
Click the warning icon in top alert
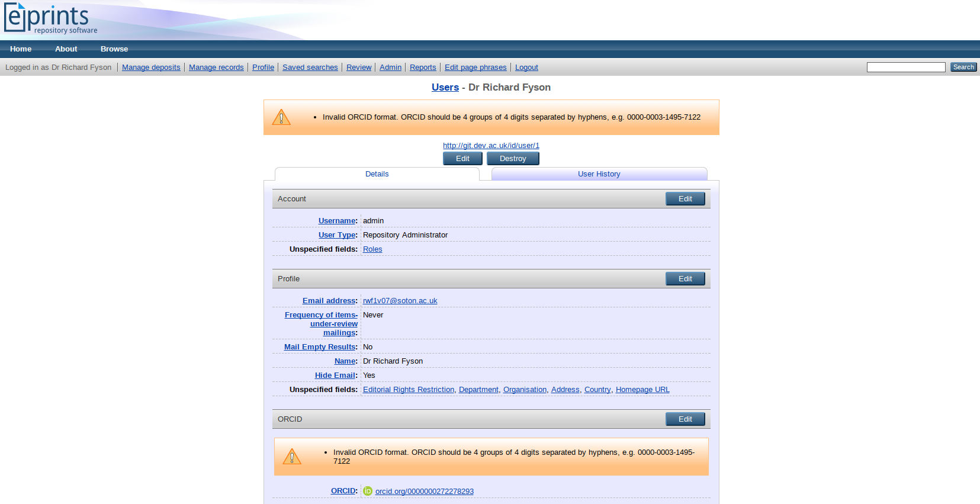[x=281, y=117]
